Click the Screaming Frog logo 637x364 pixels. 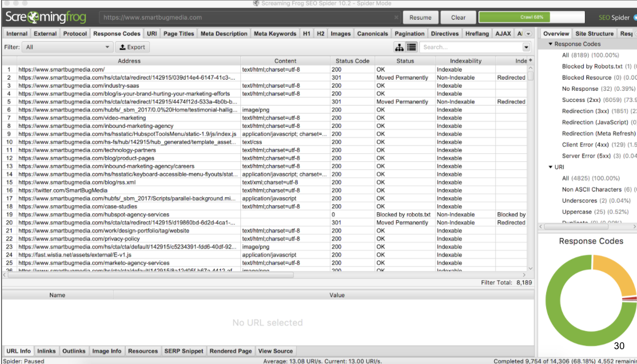pos(46,17)
